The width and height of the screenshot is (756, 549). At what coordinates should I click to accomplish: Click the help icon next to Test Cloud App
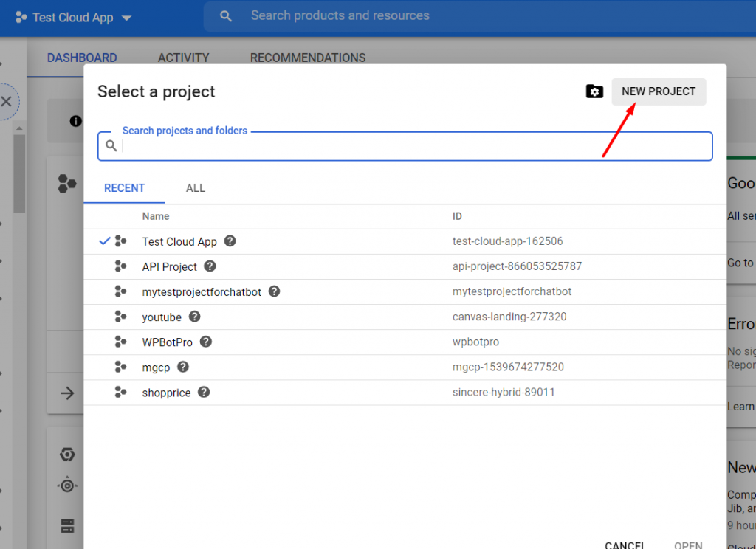point(228,241)
